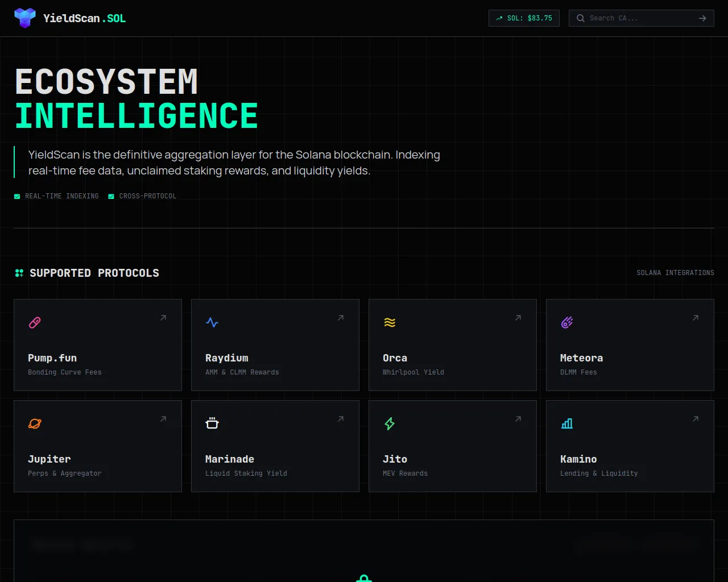Click the Jupiter planet icon
The height and width of the screenshot is (582, 728).
click(35, 423)
